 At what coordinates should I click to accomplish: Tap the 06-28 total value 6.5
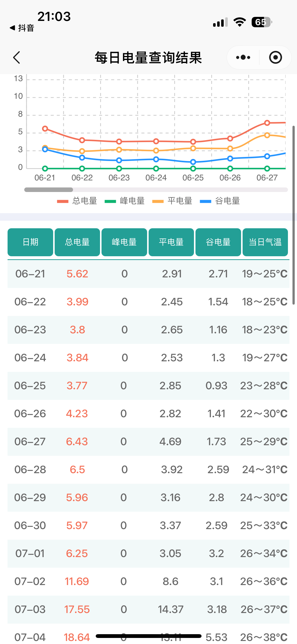(77, 469)
